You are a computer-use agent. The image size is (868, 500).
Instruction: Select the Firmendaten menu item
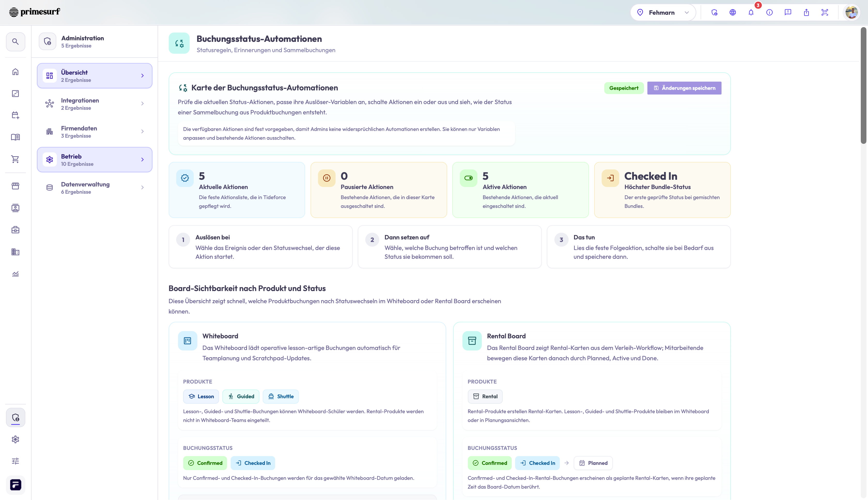point(95,131)
